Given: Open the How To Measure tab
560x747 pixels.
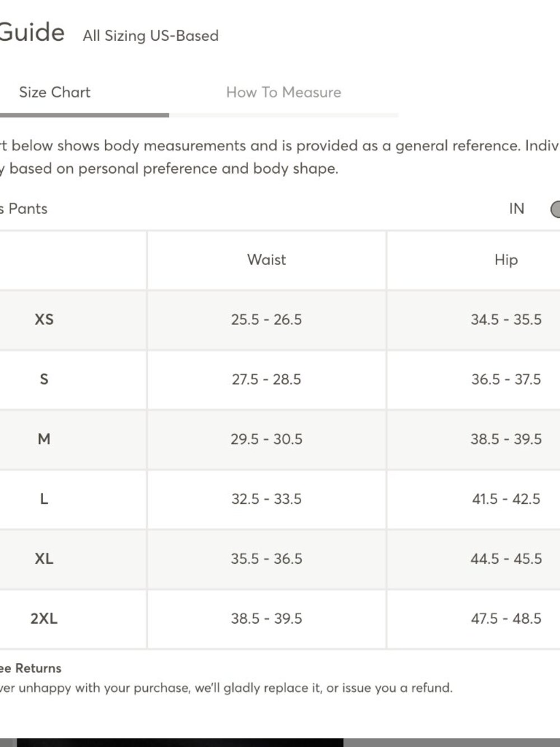Looking at the screenshot, I should coord(283,92).
